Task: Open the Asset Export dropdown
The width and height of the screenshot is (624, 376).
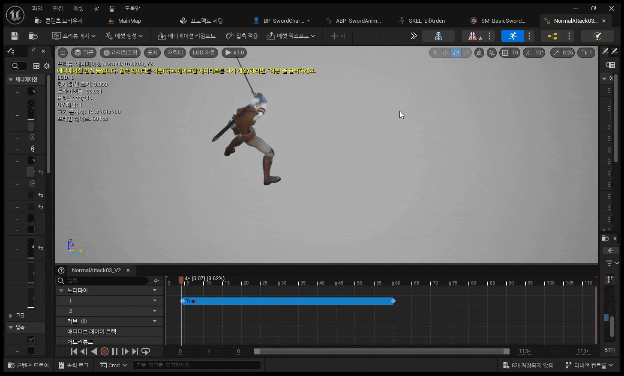Action: coord(291,36)
